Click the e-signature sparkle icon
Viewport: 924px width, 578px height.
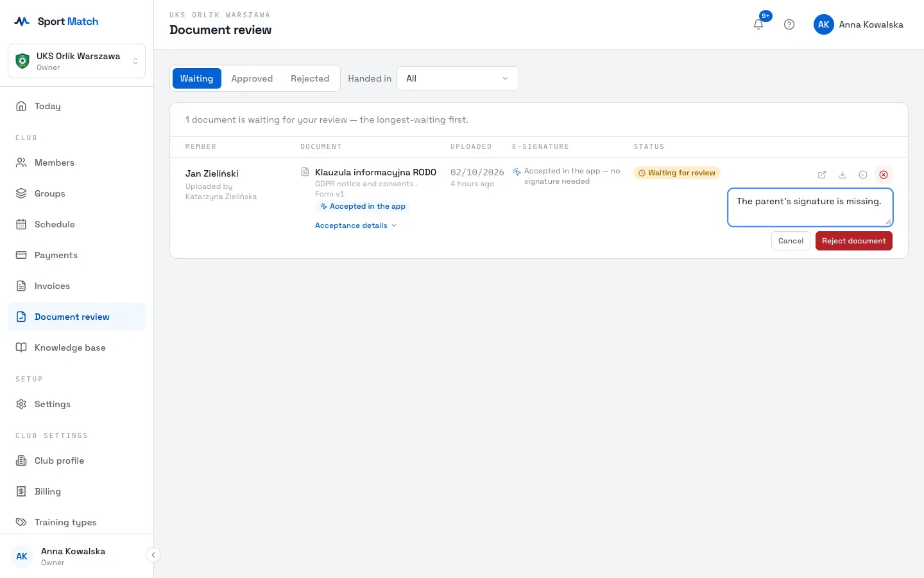(x=517, y=171)
